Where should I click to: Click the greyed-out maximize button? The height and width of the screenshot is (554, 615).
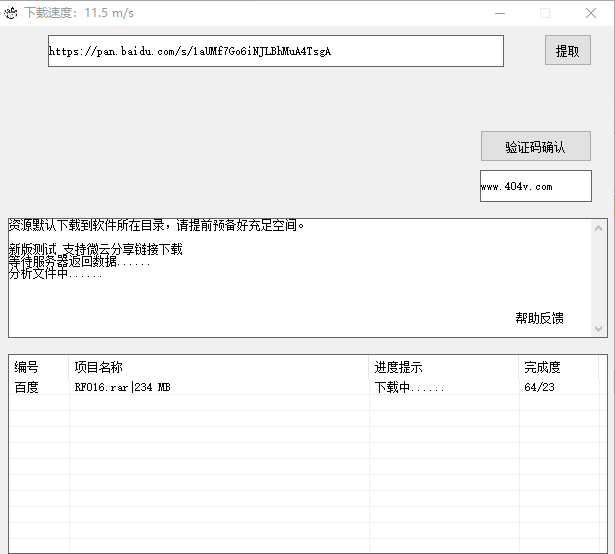(x=545, y=13)
